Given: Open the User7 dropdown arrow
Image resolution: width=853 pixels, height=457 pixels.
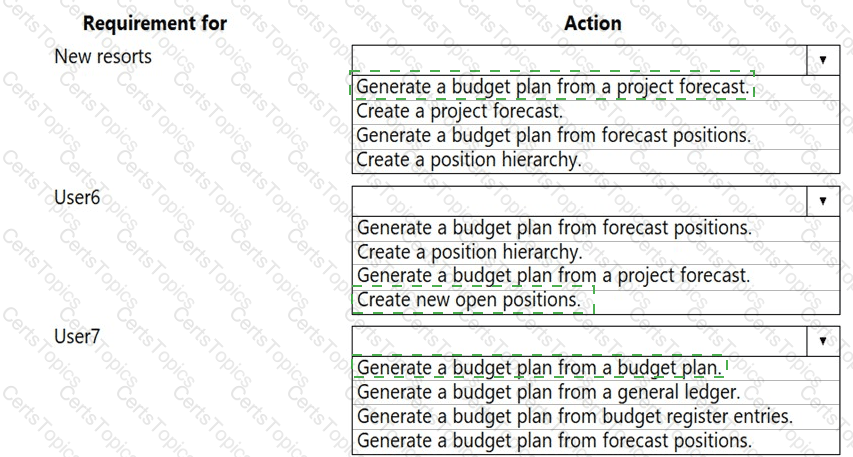Looking at the screenshot, I should coord(822,340).
